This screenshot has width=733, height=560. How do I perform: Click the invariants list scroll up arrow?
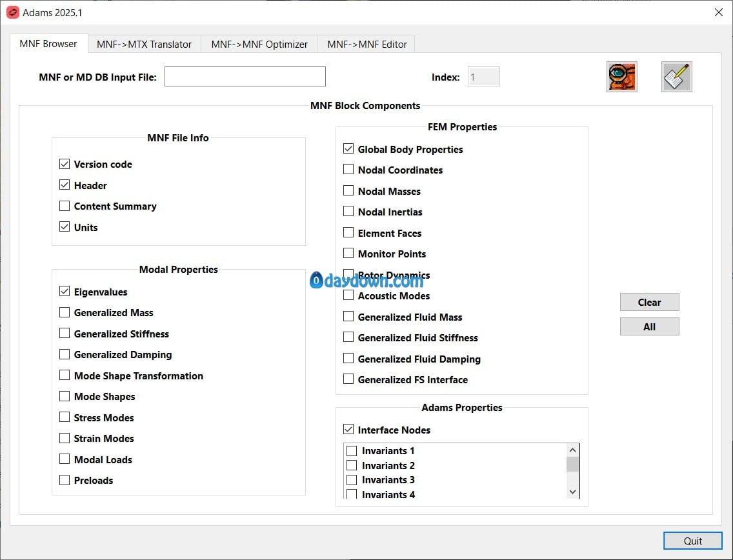(x=573, y=450)
